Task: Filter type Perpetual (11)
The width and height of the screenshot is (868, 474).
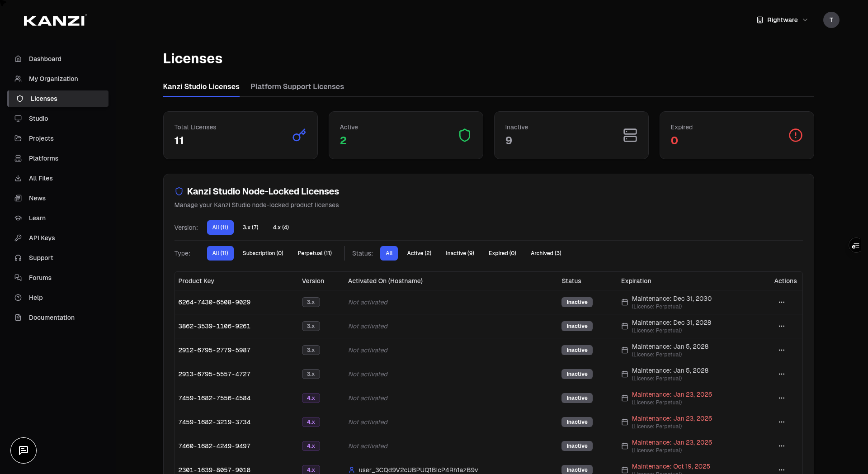Action: coord(315,253)
